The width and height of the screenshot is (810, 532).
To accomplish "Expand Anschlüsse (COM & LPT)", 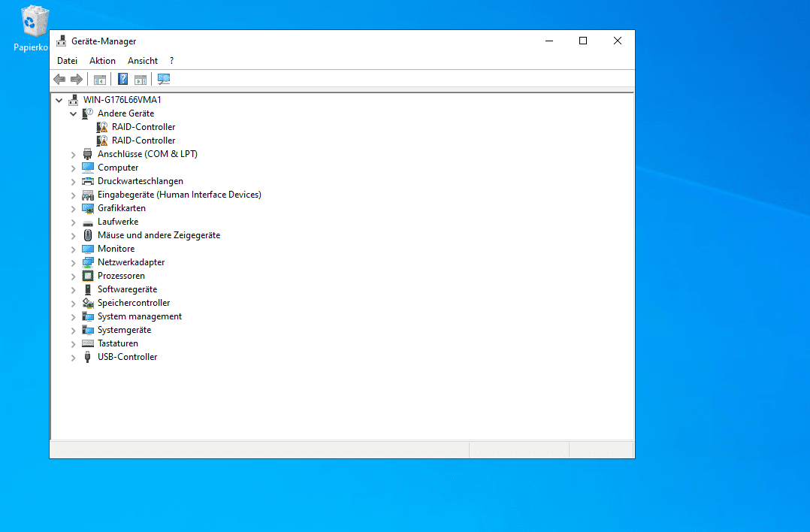I will pos(74,155).
